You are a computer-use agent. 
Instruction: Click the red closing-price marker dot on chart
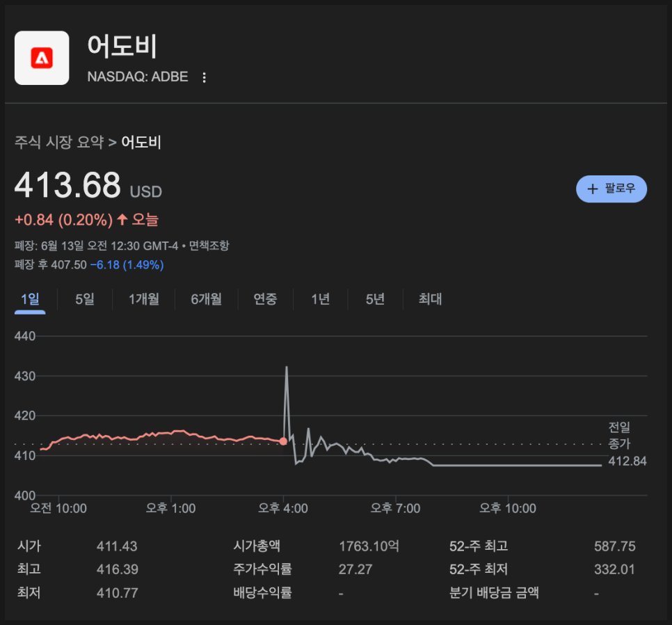click(283, 441)
